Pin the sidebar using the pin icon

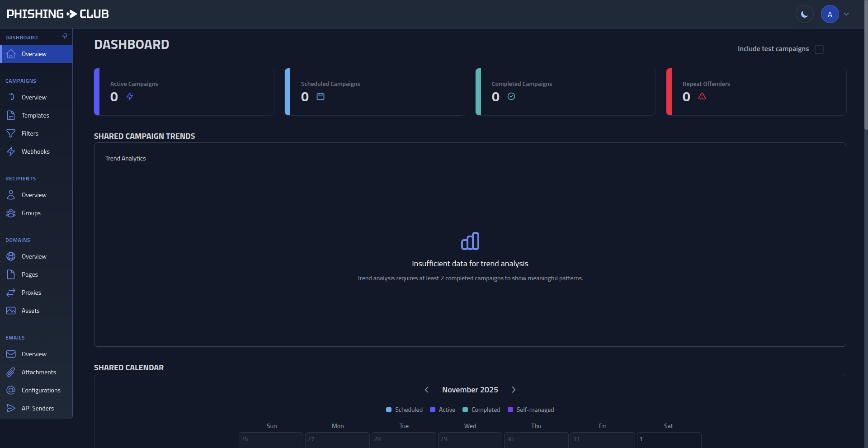click(65, 36)
